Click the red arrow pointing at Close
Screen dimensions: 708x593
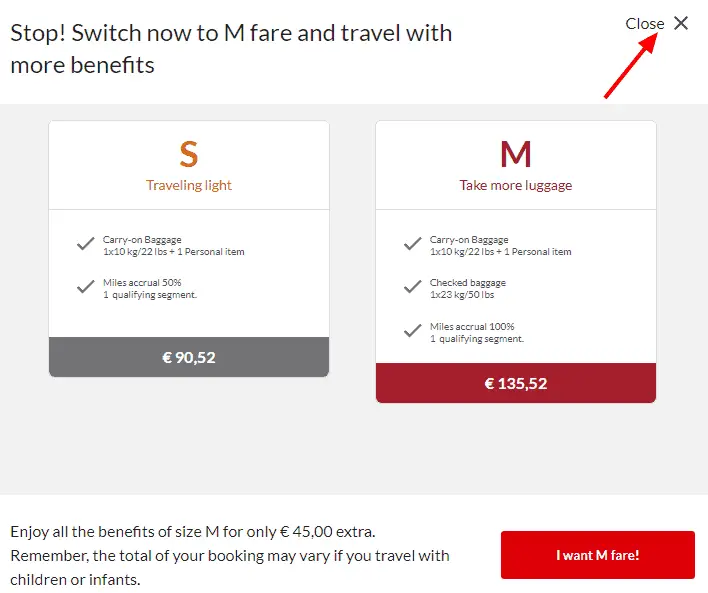coord(630,65)
